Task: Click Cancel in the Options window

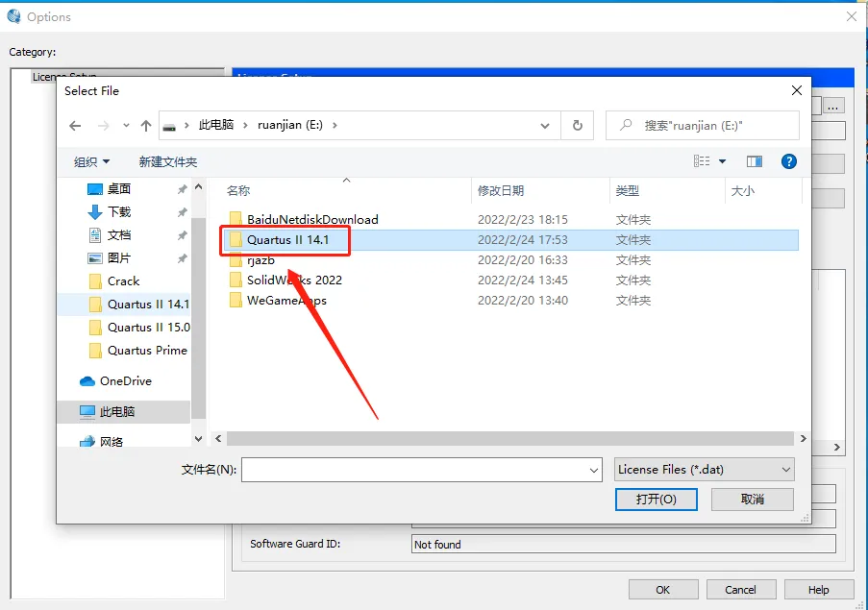Action: [x=741, y=590]
